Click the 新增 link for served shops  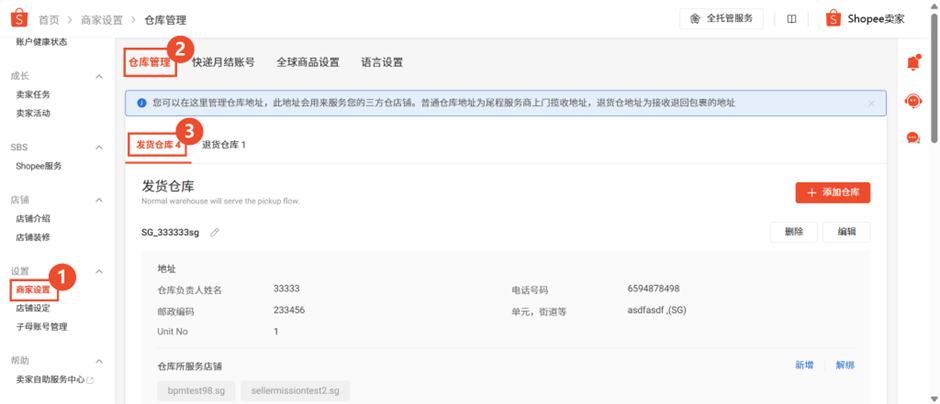pyautogui.click(x=804, y=365)
